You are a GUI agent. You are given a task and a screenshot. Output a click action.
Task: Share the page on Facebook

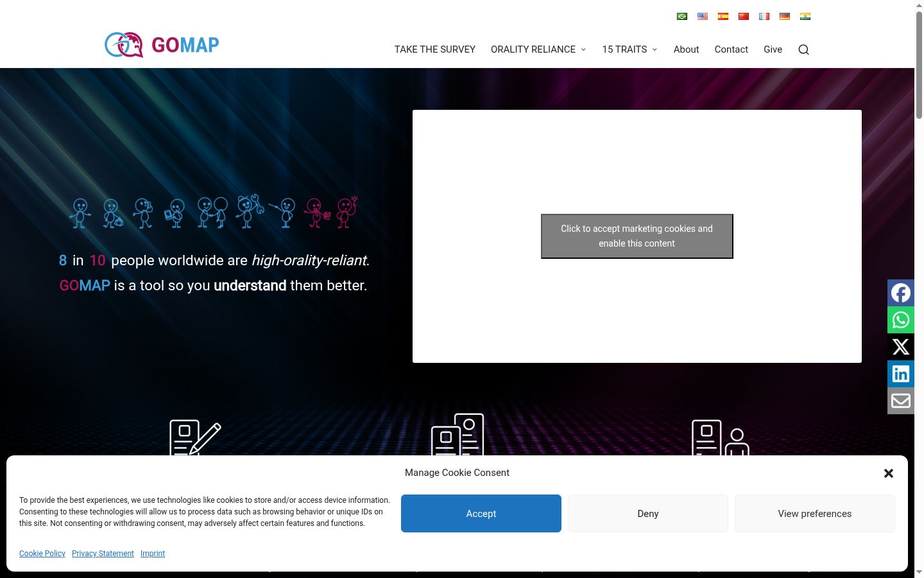[901, 293]
